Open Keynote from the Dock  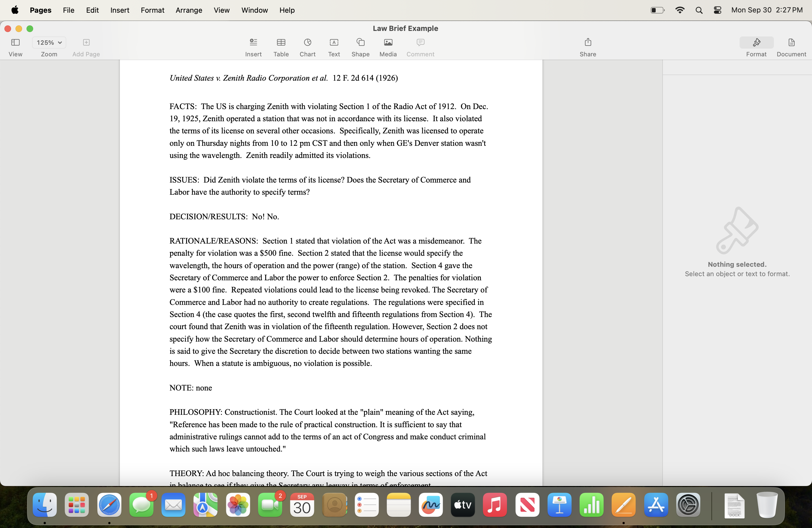(x=559, y=505)
